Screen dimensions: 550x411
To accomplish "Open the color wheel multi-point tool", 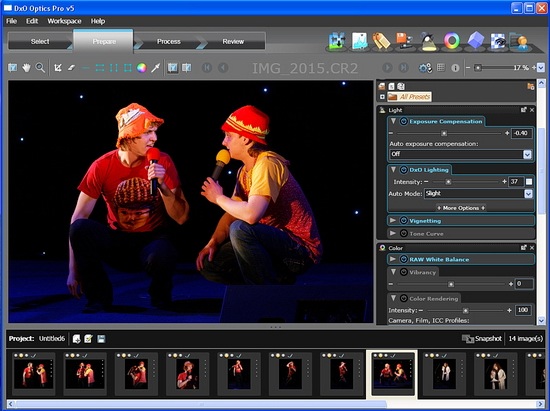I will 141,68.
